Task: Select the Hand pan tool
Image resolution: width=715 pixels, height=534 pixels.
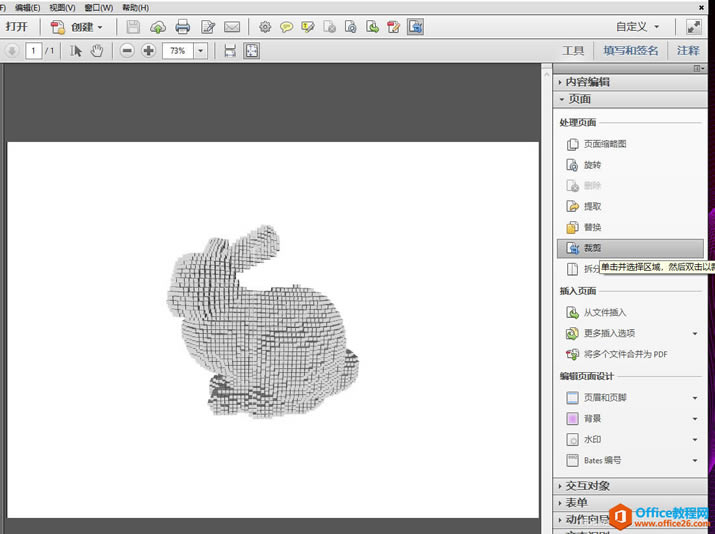Action: (x=97, y=51)
